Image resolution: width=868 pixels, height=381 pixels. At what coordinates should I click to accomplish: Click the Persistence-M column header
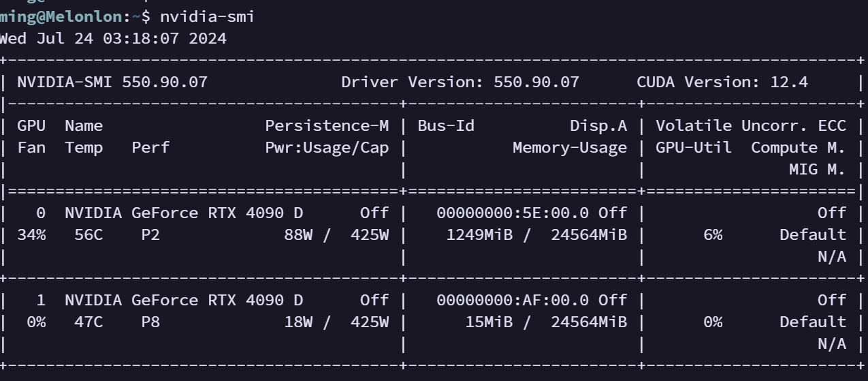(x=327, y=125)
